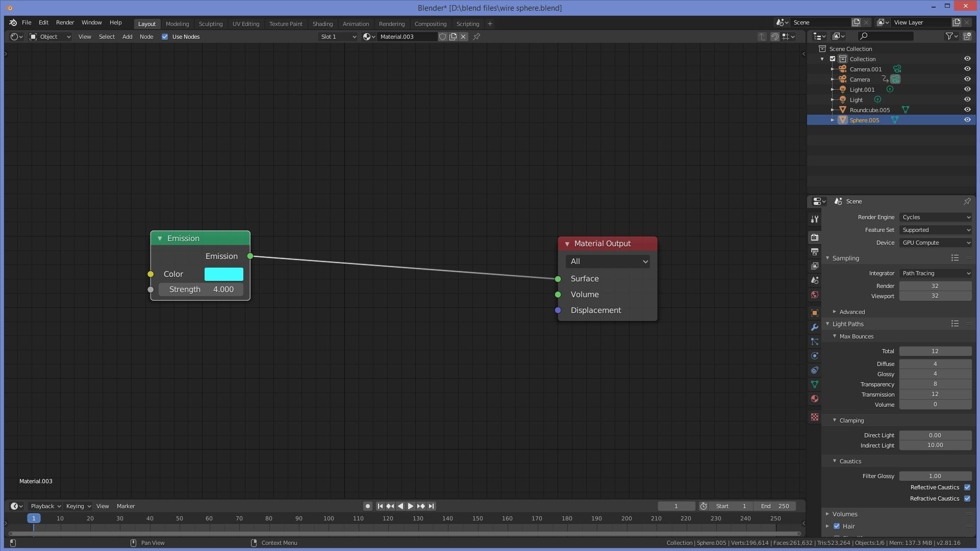Open the World properties tab
980x551 pixels.
point(815,295)
